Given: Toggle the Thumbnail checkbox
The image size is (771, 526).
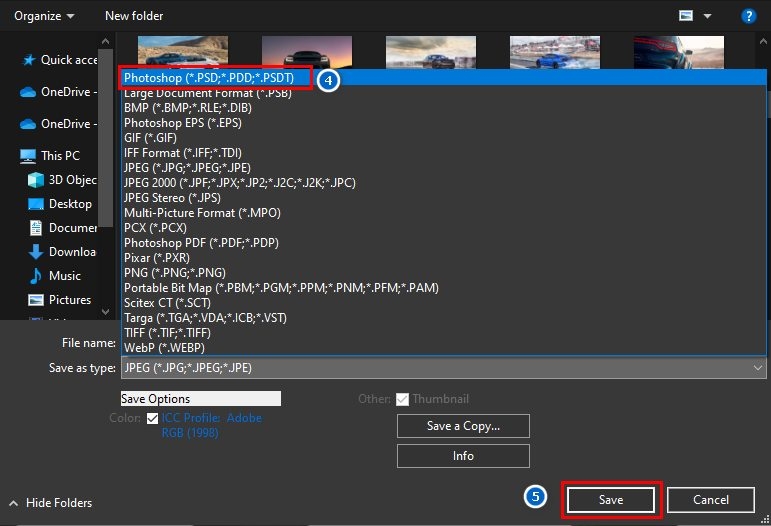Looking at the screenshot, I should click(402, 399).
